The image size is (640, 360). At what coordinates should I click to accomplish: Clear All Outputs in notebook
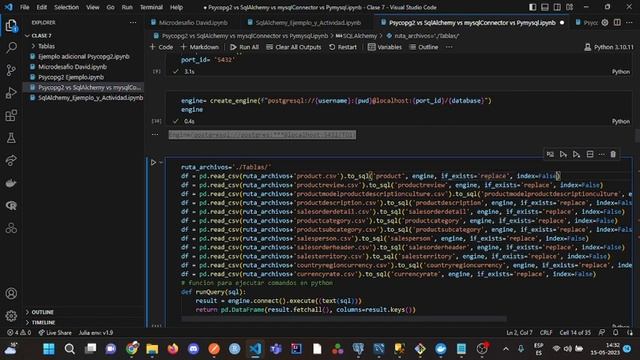point(294,47)
